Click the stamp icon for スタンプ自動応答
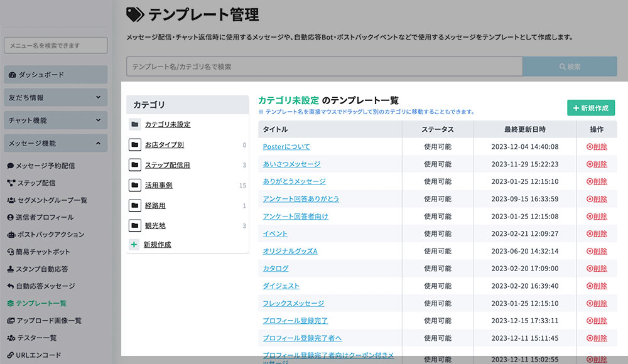This screenshot has height=364, width=628. coord(11,269)
